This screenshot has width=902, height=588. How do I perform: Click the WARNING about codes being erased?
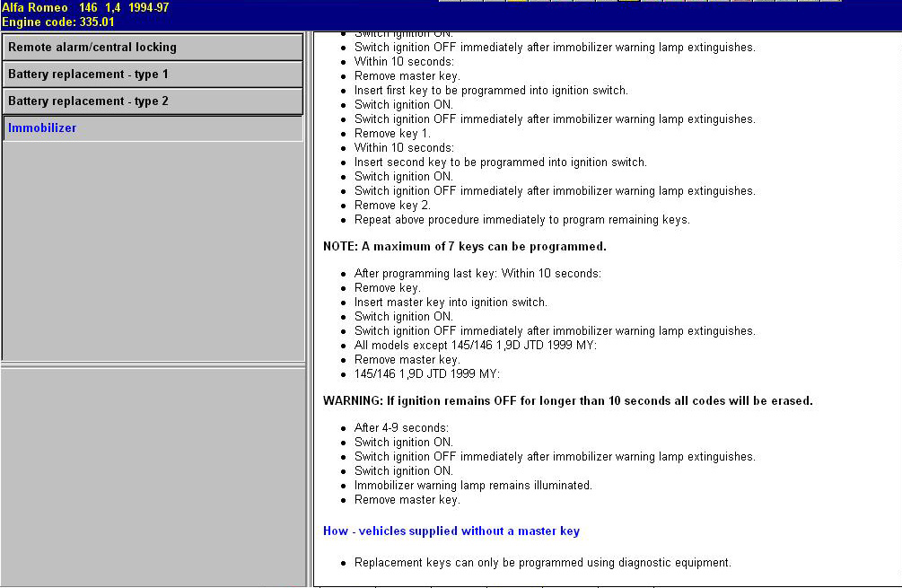pos(568,400)
